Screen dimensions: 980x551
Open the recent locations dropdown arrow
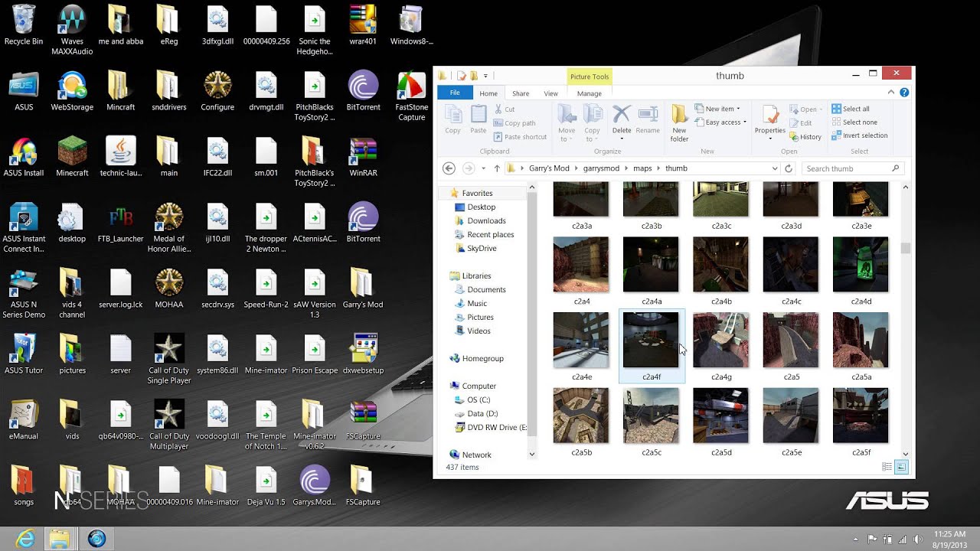484,168
